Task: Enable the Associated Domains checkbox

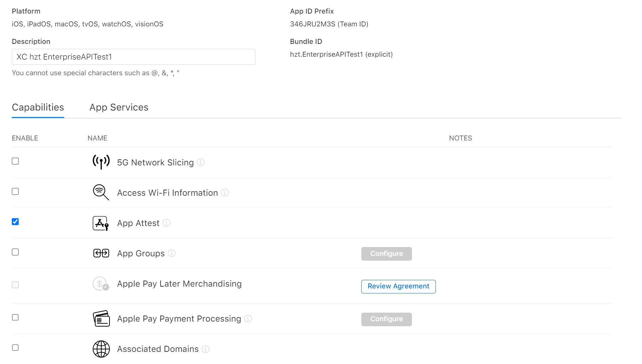Action: tap(15, 348)
